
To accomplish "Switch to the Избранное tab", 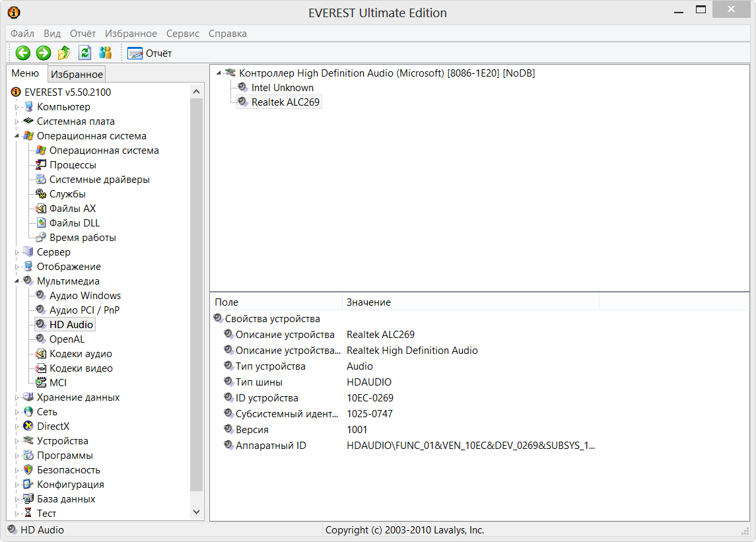I will [x=77, y=75].
